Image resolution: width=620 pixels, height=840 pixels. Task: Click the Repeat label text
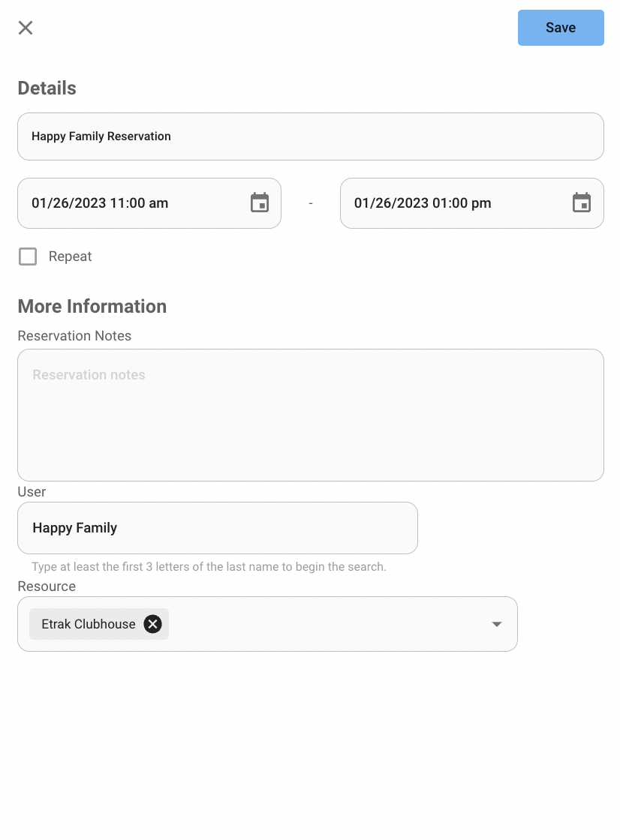pos(71,256)
